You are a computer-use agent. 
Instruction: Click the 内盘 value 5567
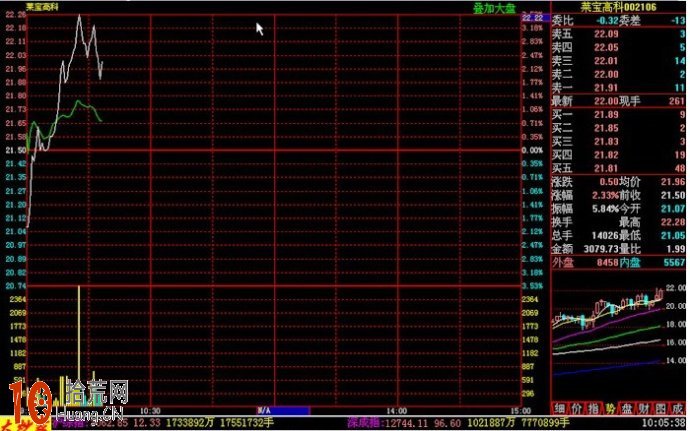point(674,263)
